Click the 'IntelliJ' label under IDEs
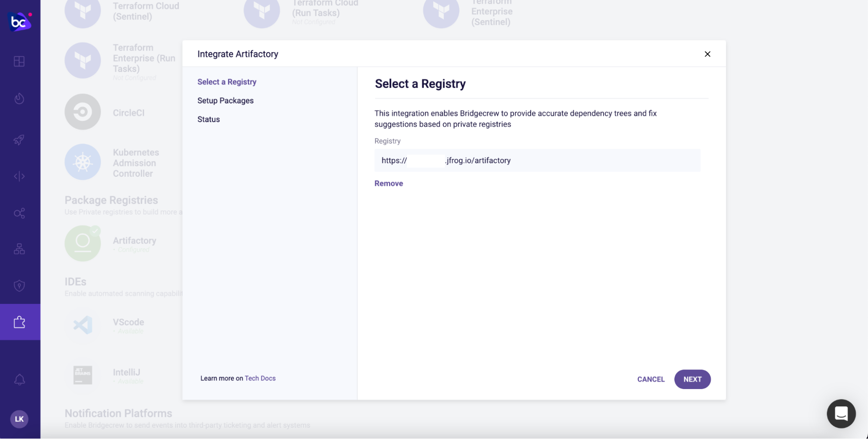868x439 pixels. (x=126, y=372)
